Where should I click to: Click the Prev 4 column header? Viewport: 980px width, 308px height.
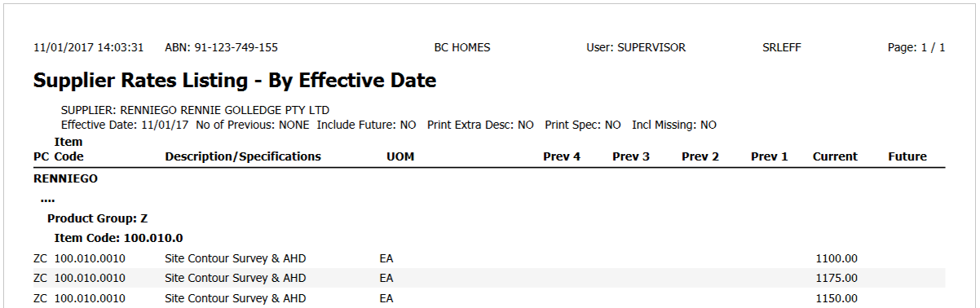562,156
